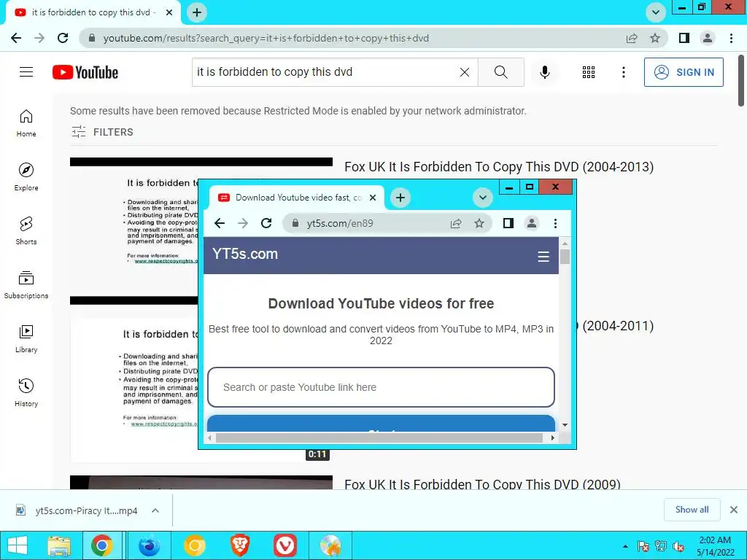Click the yt5s horizontal scrollbar

click(380, 437)
